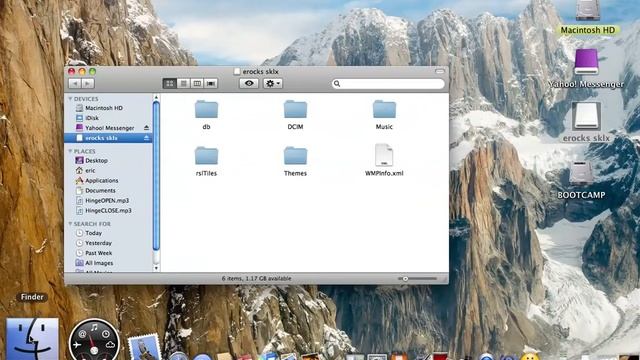Eject erocks sklx volume in sidebar
This screenshot has width=640, height=360.
pos(146,138)
